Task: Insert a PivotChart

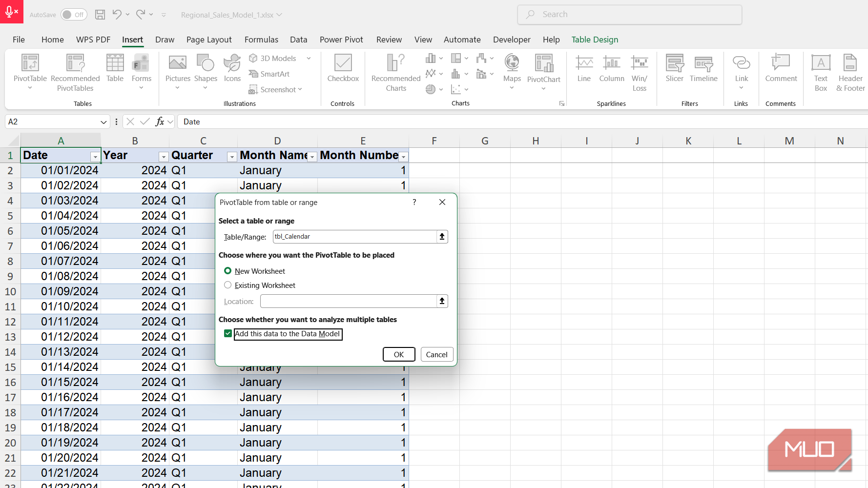Action: pyautogui.click(x=544, y=72)
